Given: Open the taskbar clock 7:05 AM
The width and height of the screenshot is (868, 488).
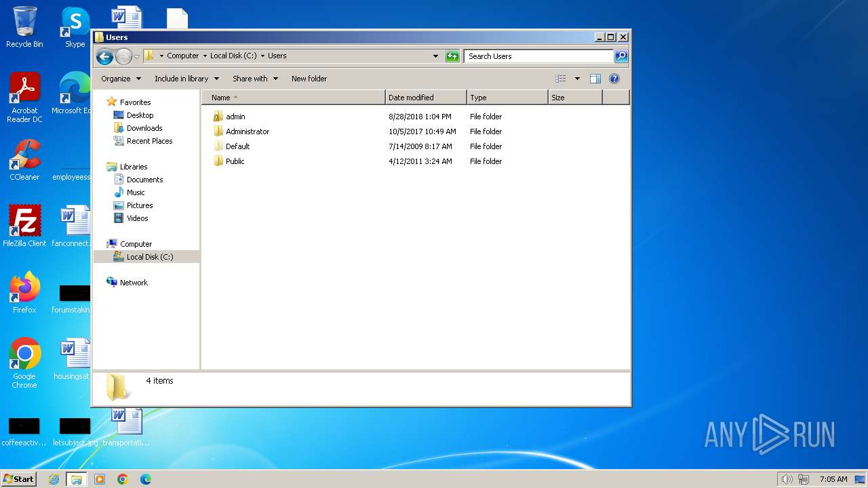Looking at the screenshot, I should click(x=833, y=479).
